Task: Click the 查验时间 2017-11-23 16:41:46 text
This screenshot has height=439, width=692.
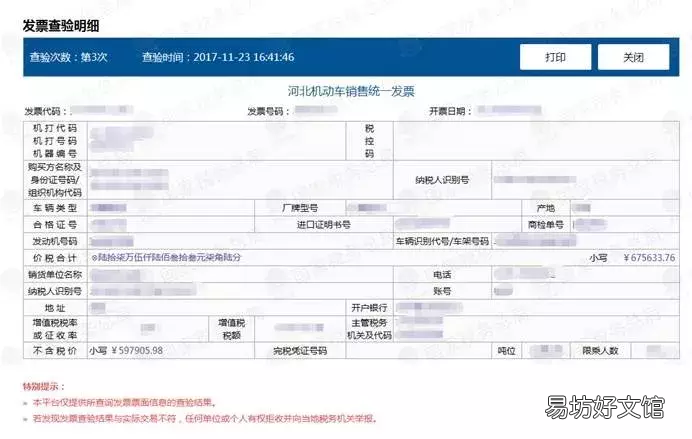Action: pos(218,57)
